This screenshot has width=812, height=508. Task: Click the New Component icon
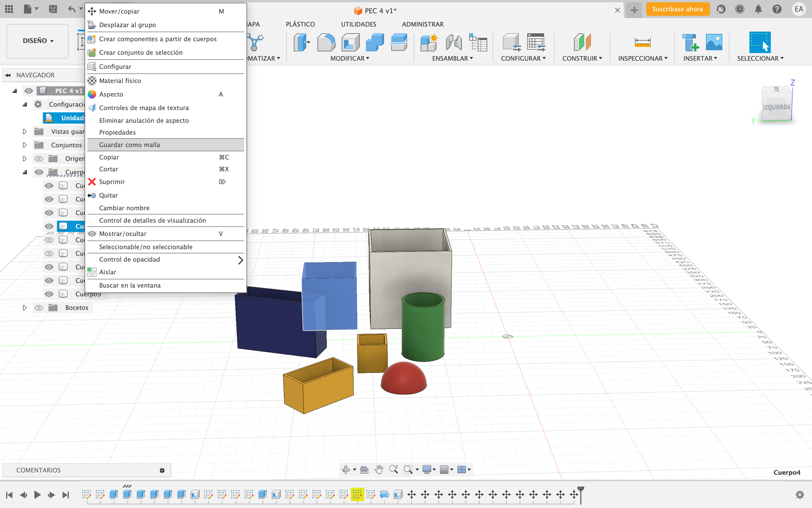coord(429,42)
